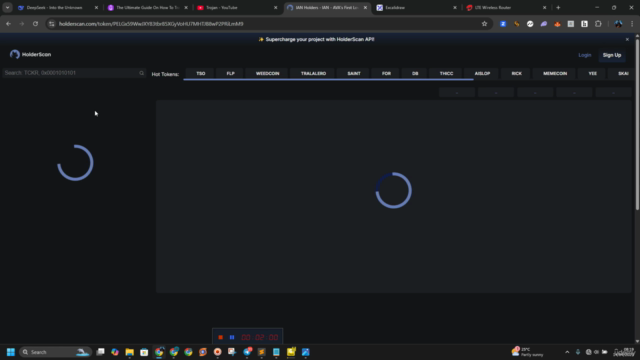Open Task View on the taskbar
640x360 pixels.
tap(100, 352)
